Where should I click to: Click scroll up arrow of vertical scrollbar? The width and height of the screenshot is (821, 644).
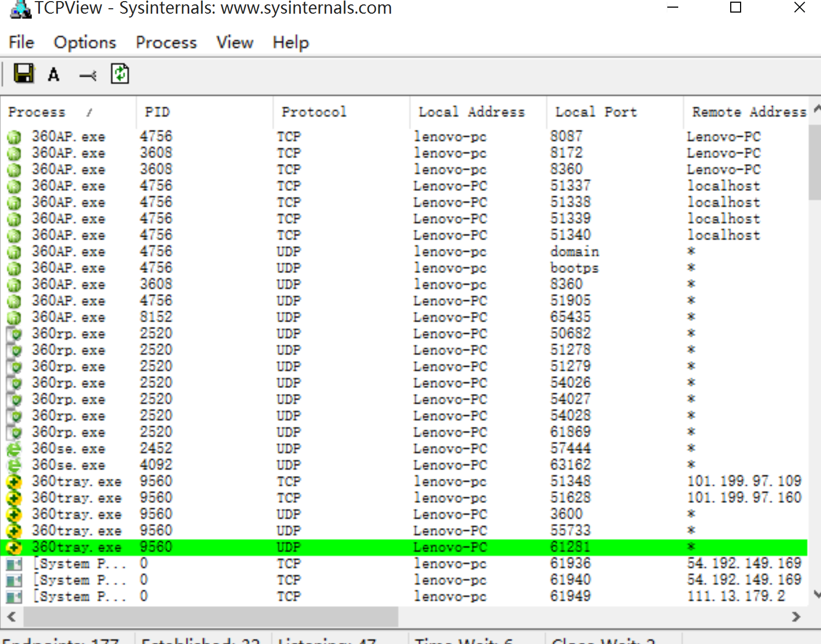point(816,109)
